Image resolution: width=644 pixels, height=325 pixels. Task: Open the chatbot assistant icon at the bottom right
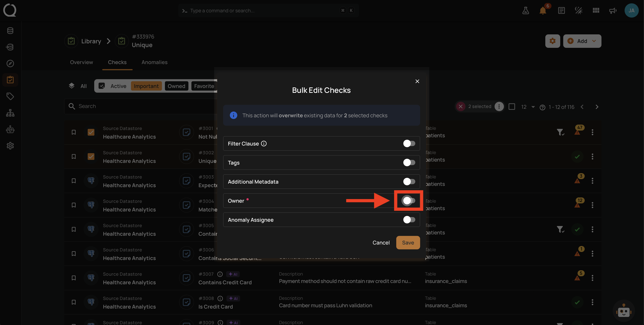pyautogui.click(x=624, y=311)
